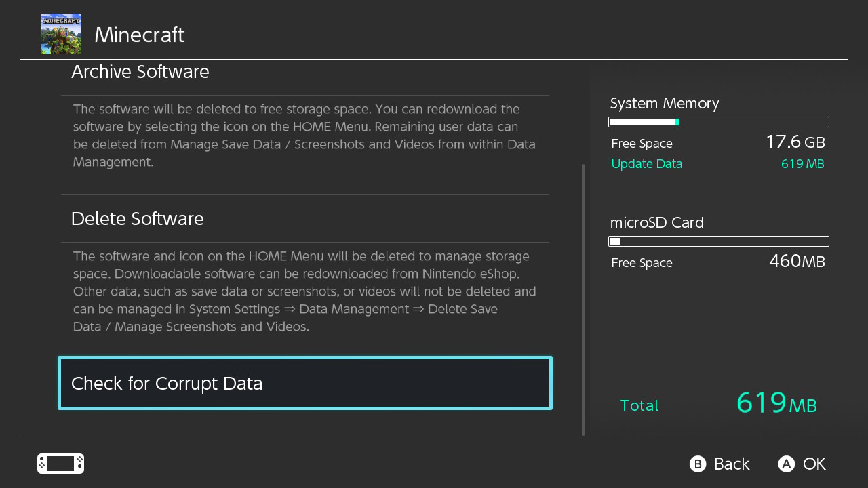
Task: Click the Total 619 MB readout
Action: (x=776, y=404)
